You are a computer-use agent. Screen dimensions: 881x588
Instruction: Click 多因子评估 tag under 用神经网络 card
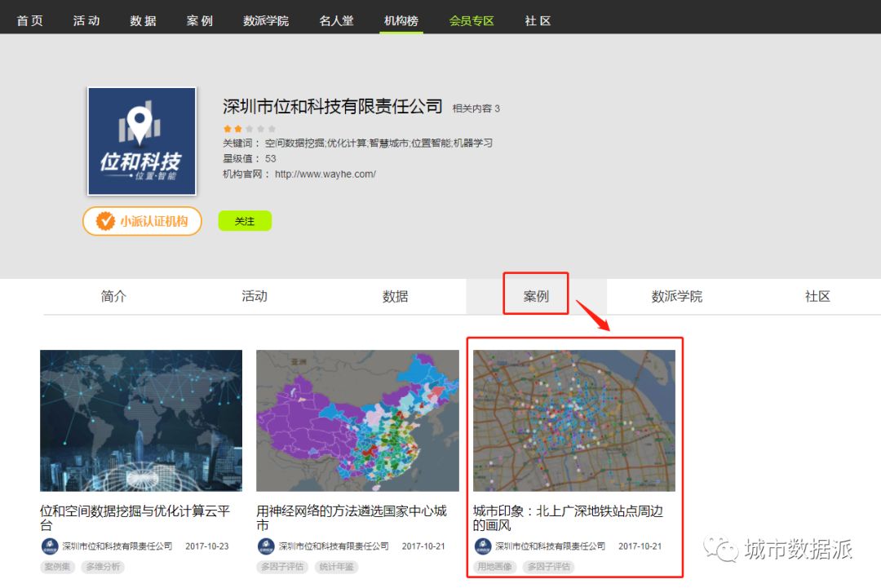click(282, 567)
